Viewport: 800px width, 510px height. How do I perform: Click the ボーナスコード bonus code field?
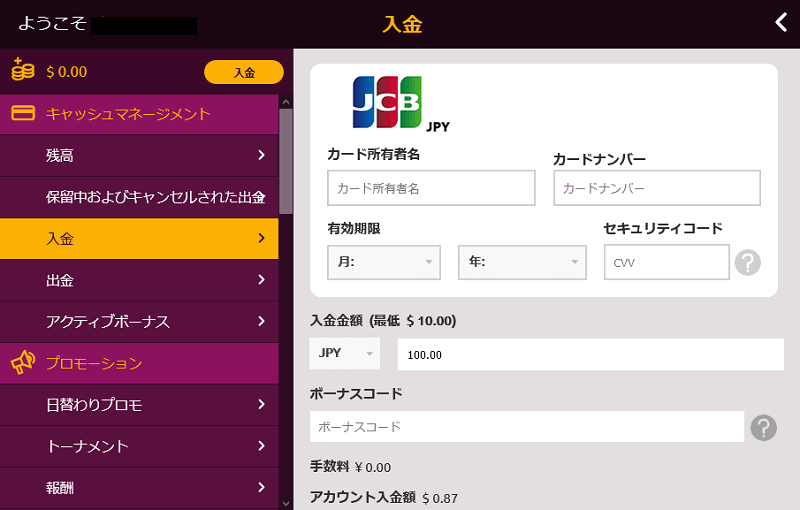pyautogui.click(x=527, y=427)
